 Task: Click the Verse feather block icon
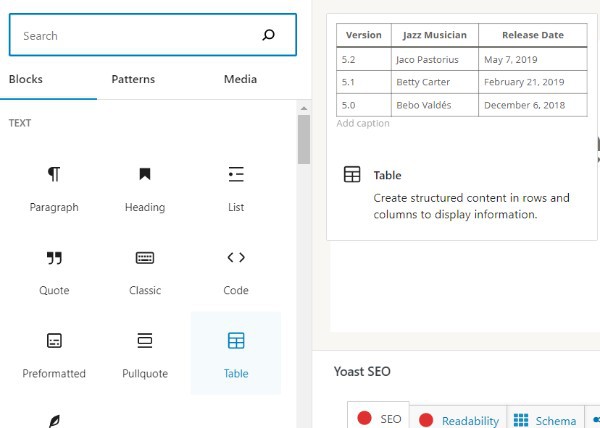click(54, 421)
